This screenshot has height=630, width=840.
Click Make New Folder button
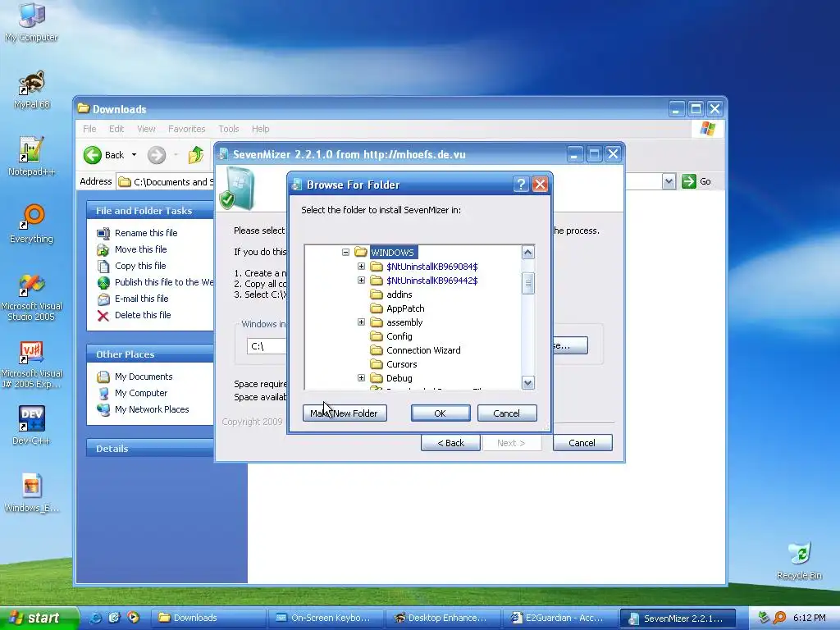click(345, 413)
